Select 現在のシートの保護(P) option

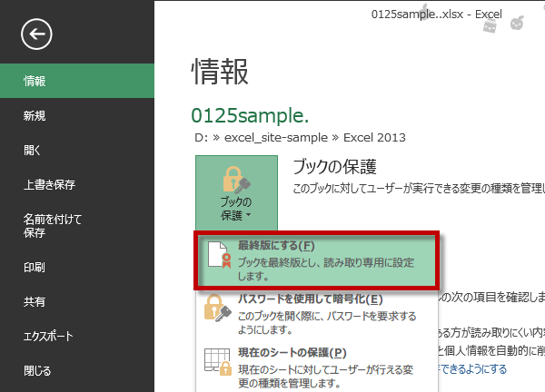317,367
